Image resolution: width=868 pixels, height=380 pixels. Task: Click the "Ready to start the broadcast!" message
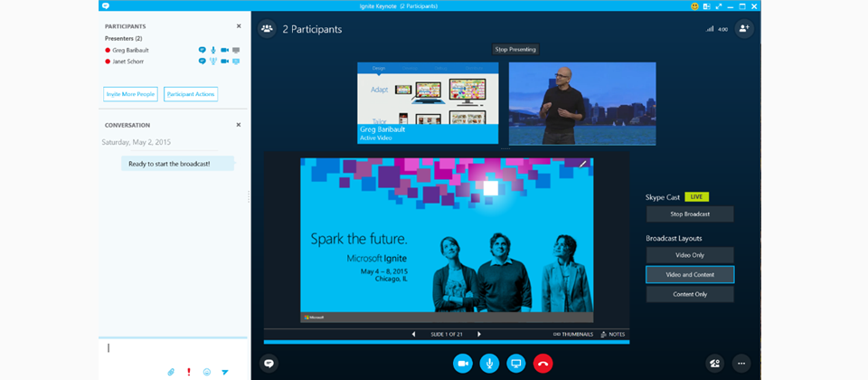(178, 164)
